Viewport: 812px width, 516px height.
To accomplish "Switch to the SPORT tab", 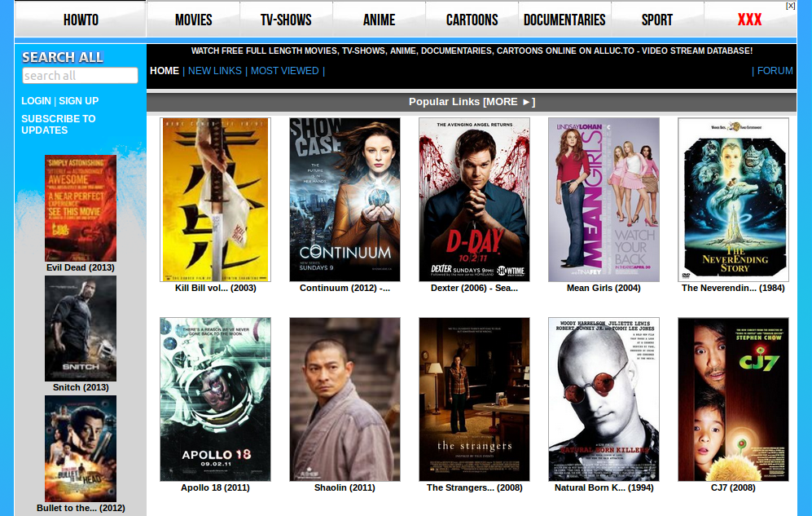I will [x=657, y=20].
